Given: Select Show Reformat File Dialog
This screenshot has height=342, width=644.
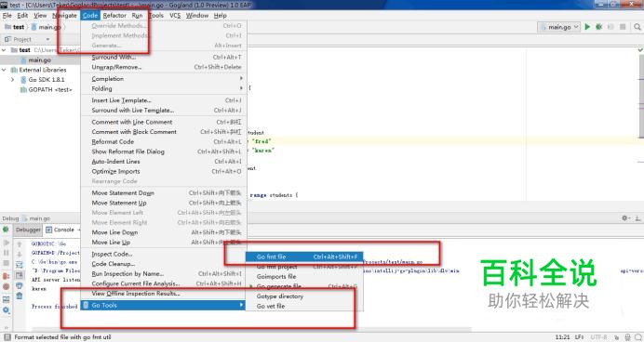Looking at the screenshot, I should (x=164, y=151).
